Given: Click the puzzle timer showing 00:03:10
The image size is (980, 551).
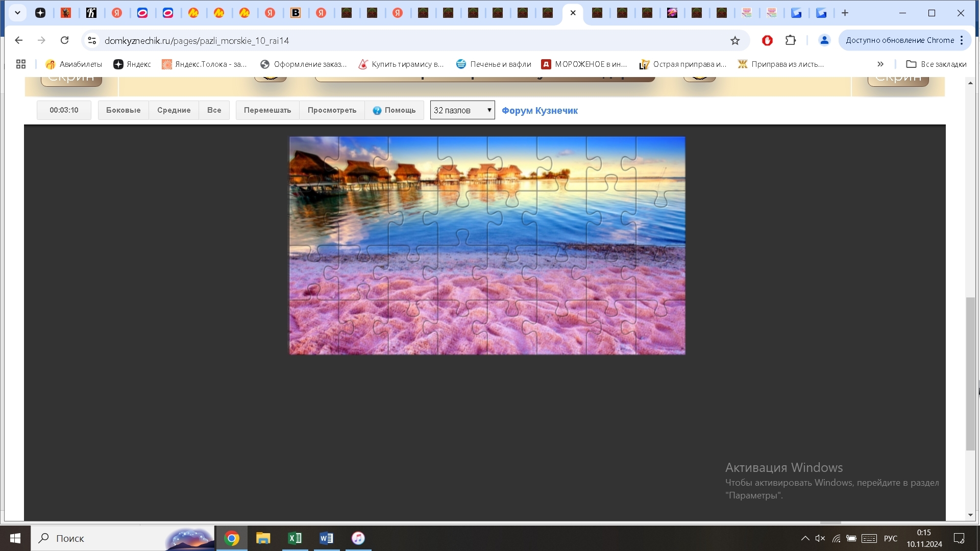Looking at the screenshot, I should coord(64,110).
